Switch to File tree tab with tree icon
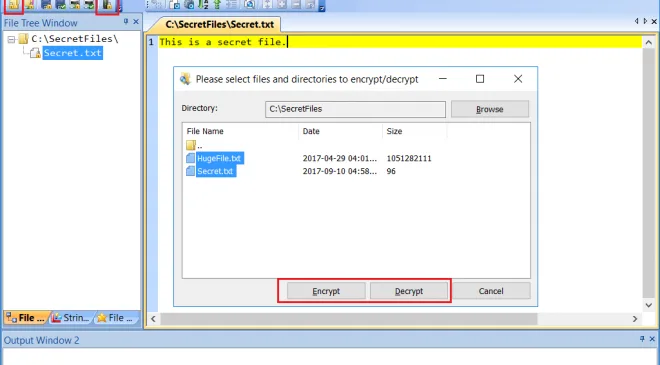The width and height of the screenshot is (660, 365). click(26, 318)
